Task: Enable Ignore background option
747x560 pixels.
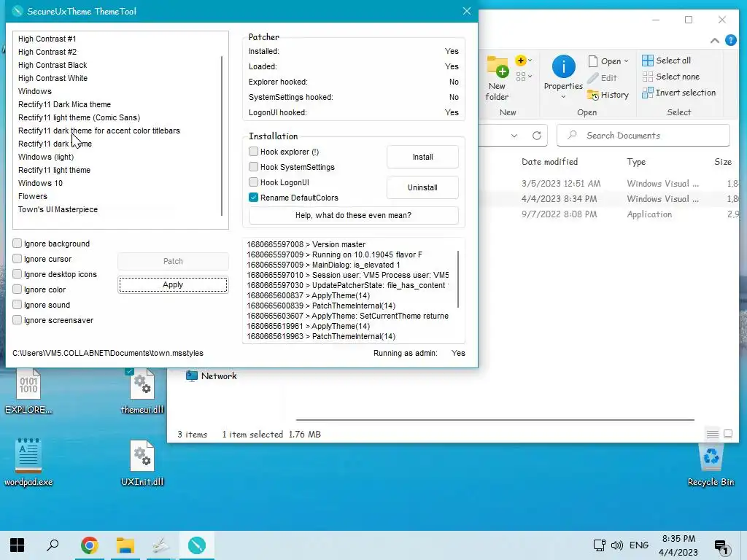Action: (18, 244)
